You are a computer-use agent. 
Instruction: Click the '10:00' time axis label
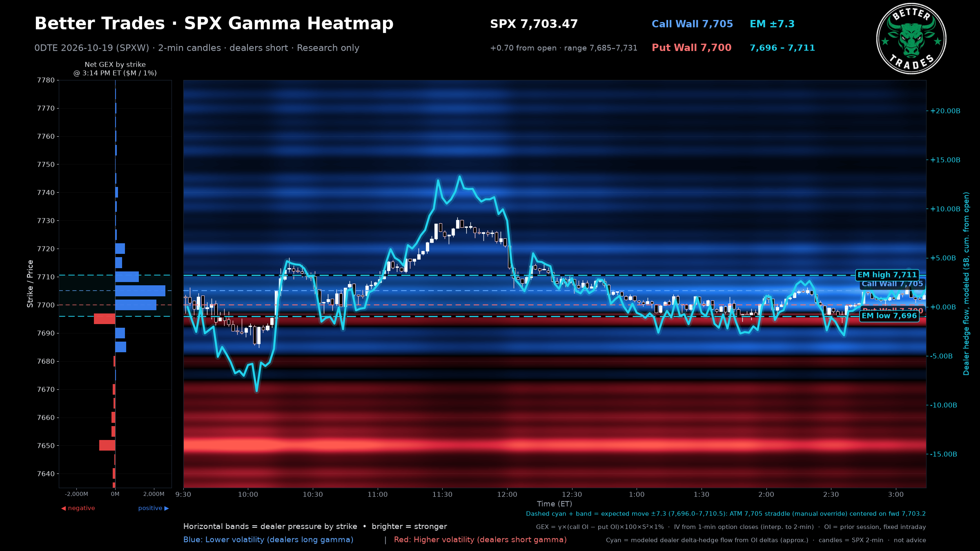248,494
